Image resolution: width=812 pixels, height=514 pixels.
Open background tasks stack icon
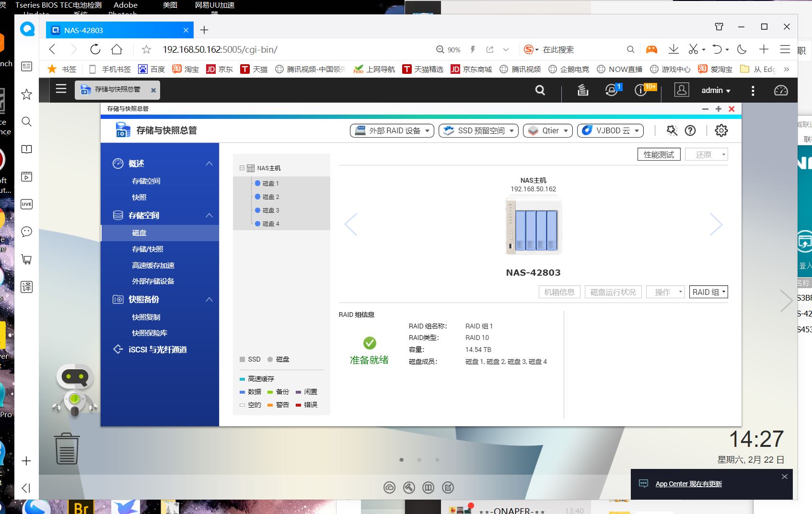[582, 90]
